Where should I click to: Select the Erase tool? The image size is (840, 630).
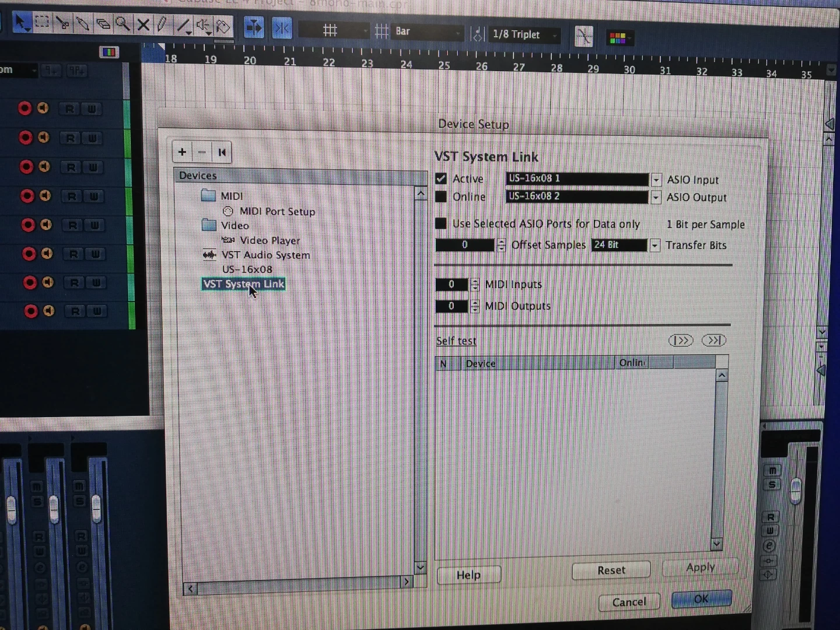[103, 24]
